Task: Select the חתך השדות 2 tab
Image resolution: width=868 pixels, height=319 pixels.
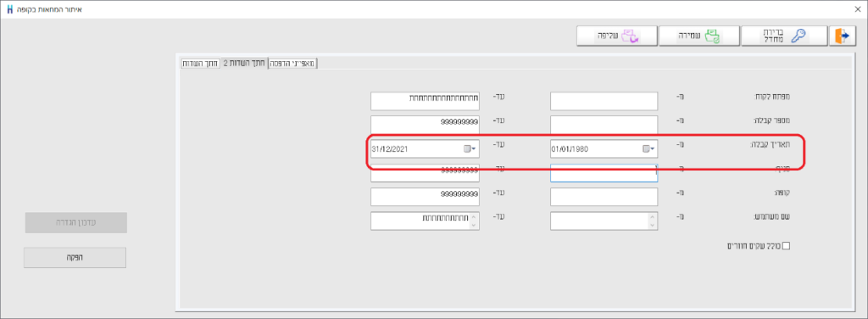Action: tap(244, 63)
